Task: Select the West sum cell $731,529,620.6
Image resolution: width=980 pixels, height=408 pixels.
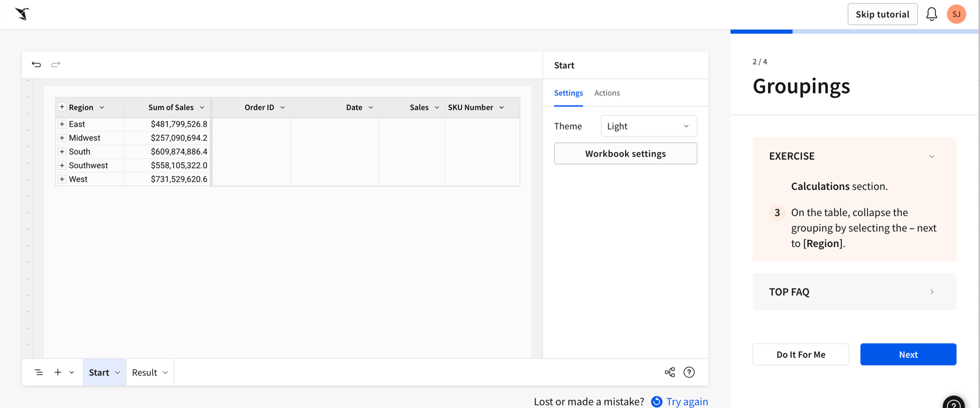Action: coord(167,179)
